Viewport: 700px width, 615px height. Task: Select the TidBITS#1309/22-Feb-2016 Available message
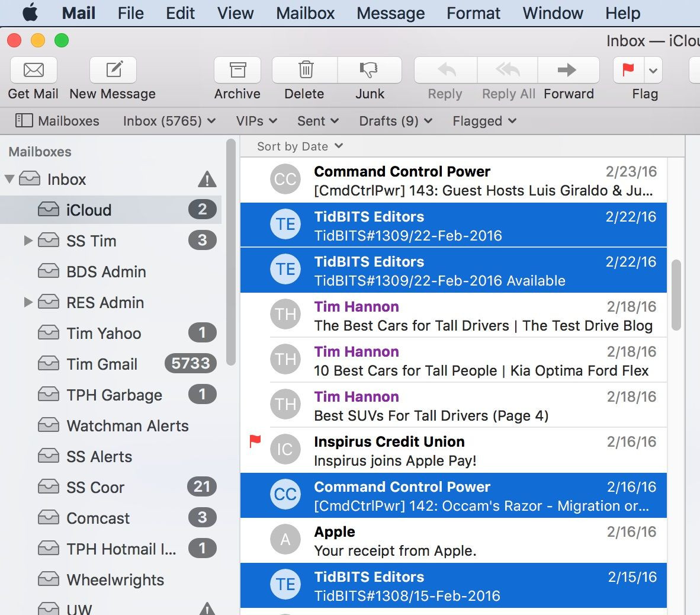[x=454, y=270]
